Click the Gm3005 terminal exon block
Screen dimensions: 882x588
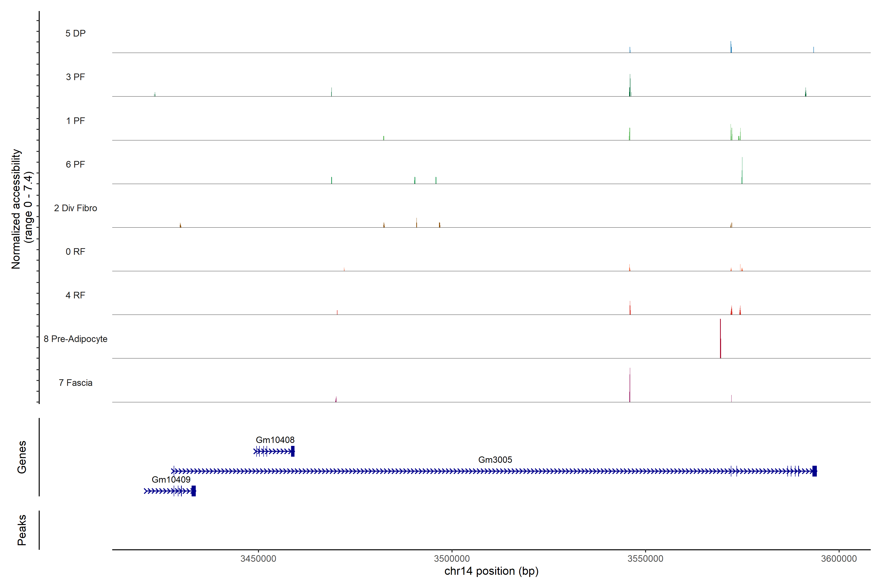(x=814, y=471)
